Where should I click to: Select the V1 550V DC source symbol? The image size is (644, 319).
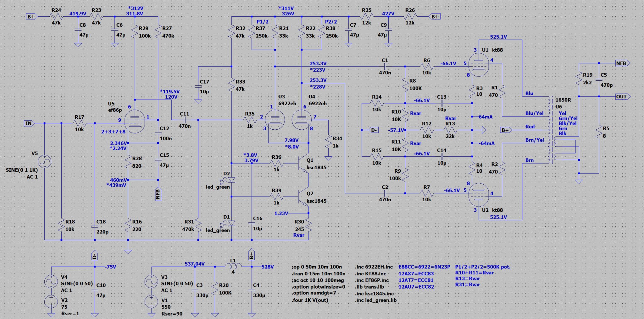pyautogui.click(x=151, y=302)
